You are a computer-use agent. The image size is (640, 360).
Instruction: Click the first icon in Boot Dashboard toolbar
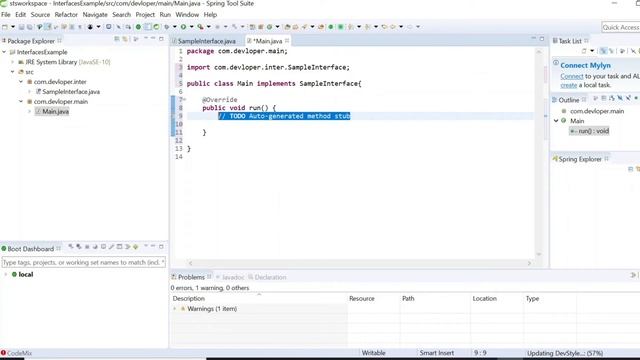[71, 247]
